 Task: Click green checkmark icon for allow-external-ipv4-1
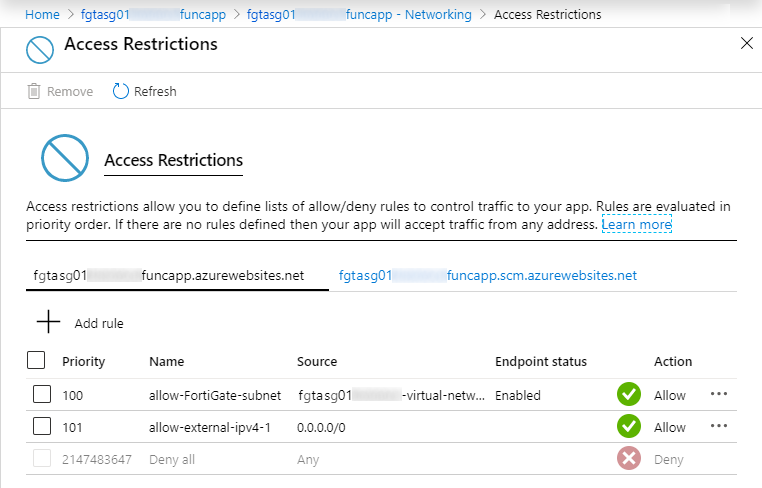pos(629,426)
